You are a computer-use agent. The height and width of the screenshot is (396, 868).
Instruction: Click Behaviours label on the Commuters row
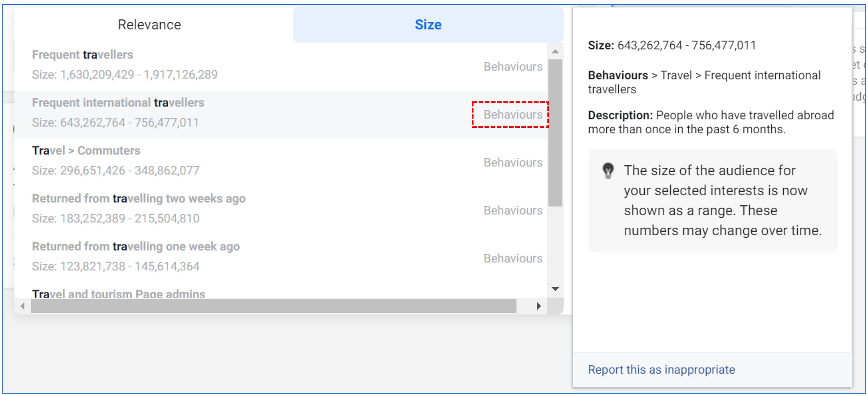[513, 163]
